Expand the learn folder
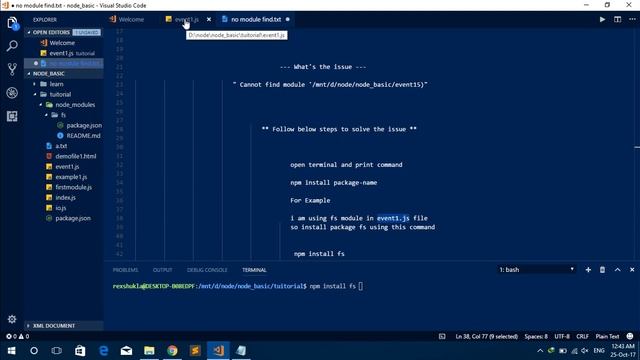This screenshot has height=360, width=640. [x=56, y=84]
